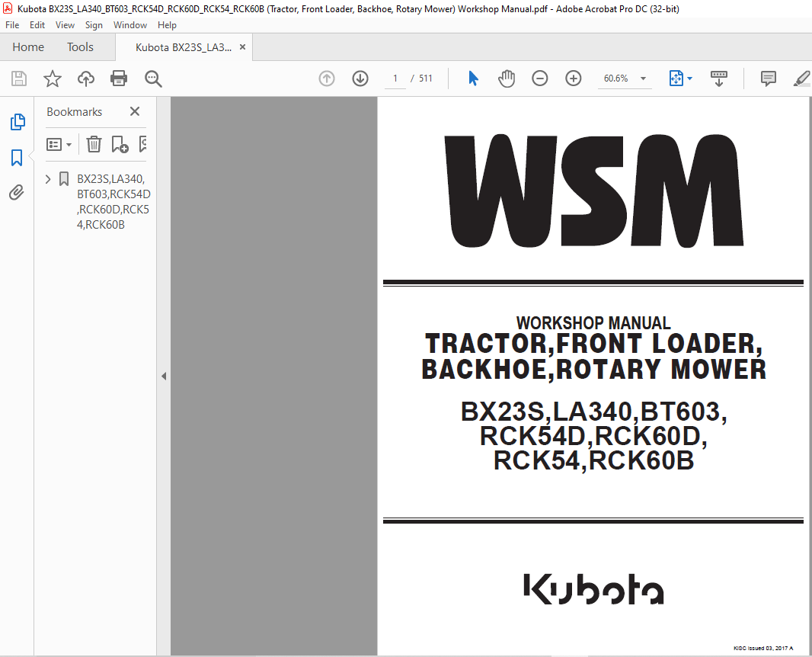
Task: Print the document
Action: 119,79
